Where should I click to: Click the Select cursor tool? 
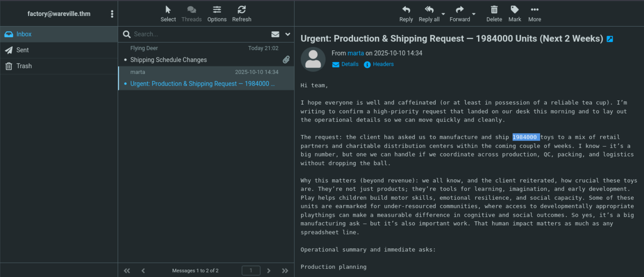click(168, 10)
